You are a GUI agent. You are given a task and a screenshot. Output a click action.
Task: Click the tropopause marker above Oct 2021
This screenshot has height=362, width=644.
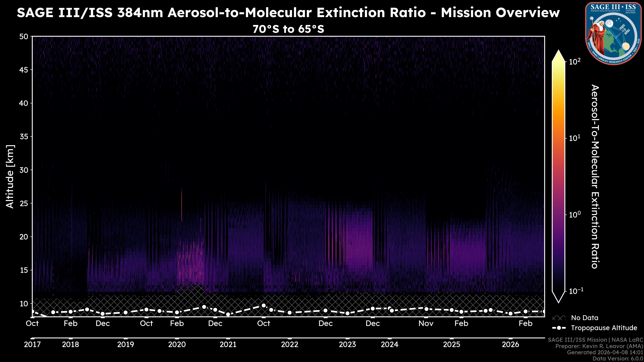(x=263, y=305)
